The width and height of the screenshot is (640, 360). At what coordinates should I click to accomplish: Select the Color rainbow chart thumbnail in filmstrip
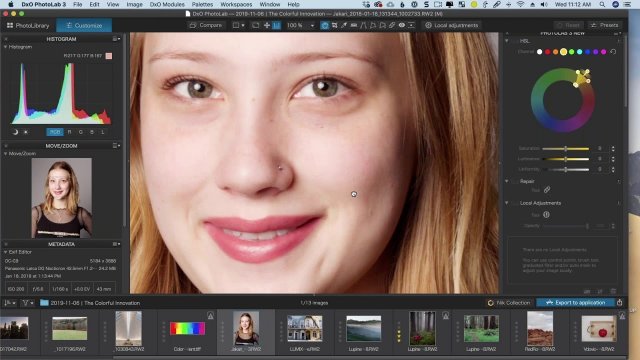tap(187, 329)
